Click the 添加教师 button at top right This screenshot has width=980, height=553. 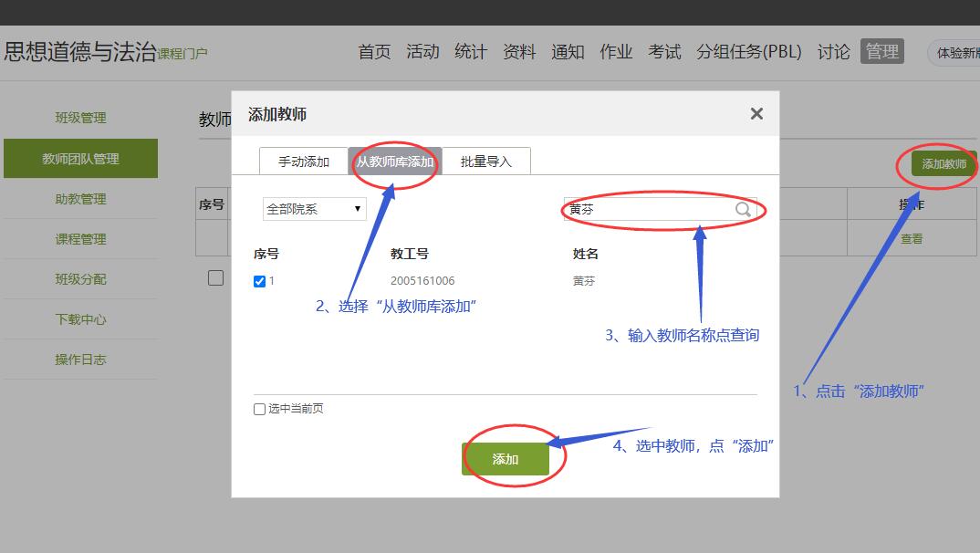tap(944, 164)
